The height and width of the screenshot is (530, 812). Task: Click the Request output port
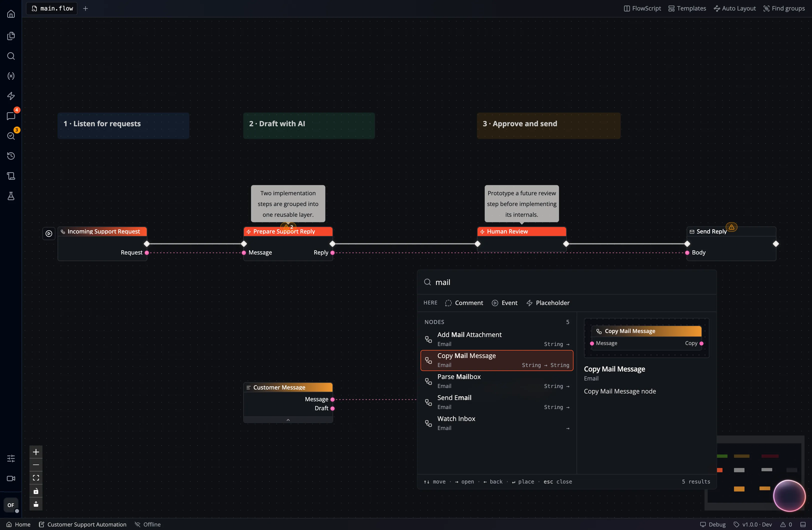pyautogui.click(x=147, y=252)
